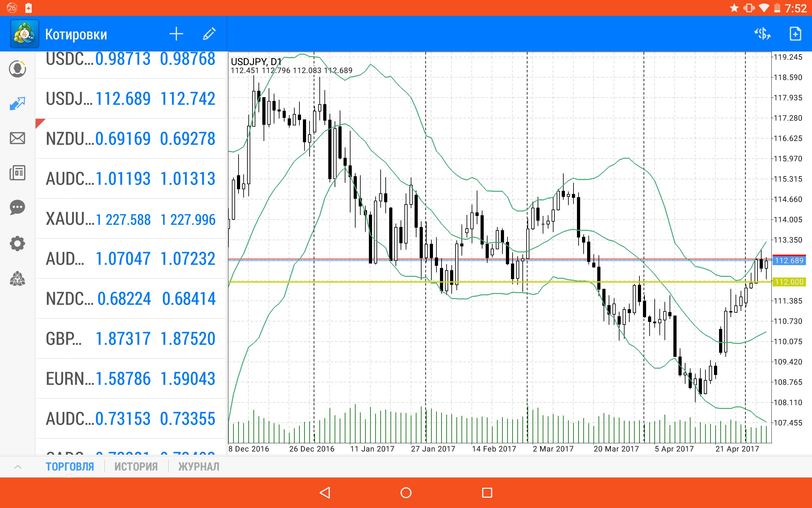The image size is (812, 508).
Task: Select the NZDC... 0.68224 quote row
Action: point(131,299)
